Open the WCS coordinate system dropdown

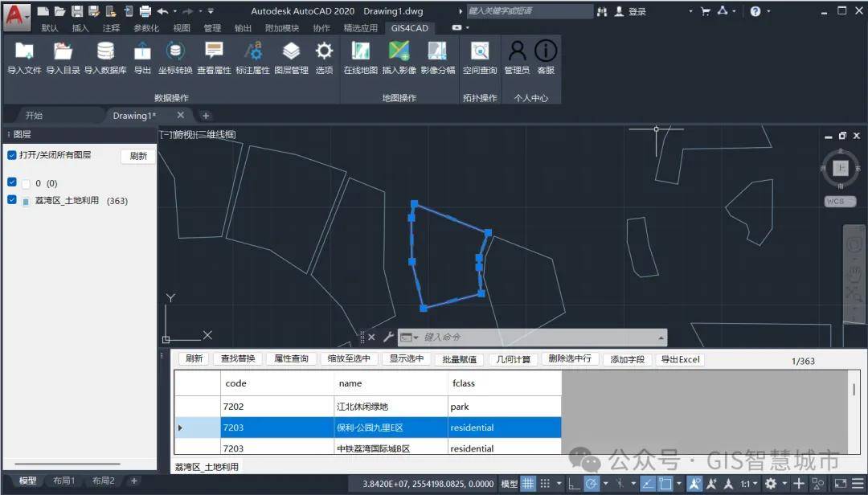tap(841, 202)
